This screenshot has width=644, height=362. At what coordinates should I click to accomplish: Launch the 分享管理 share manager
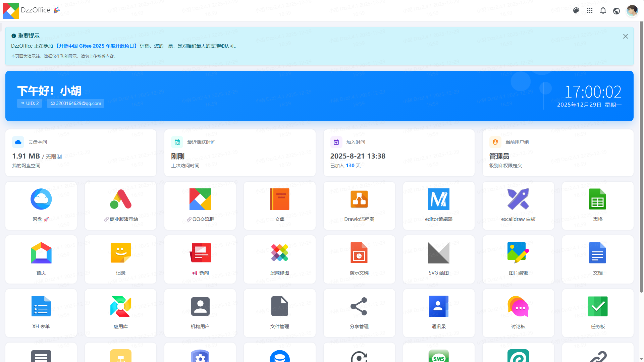click(359, 313)
